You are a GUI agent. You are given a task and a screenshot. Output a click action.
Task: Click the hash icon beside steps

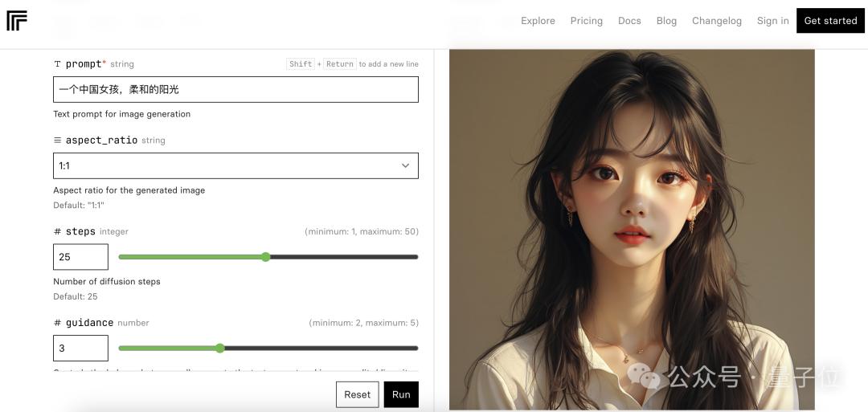[x=57, y=232]
